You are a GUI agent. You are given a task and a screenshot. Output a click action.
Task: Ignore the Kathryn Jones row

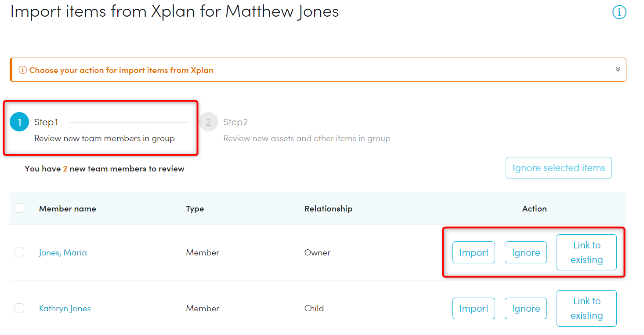point(526,308)
